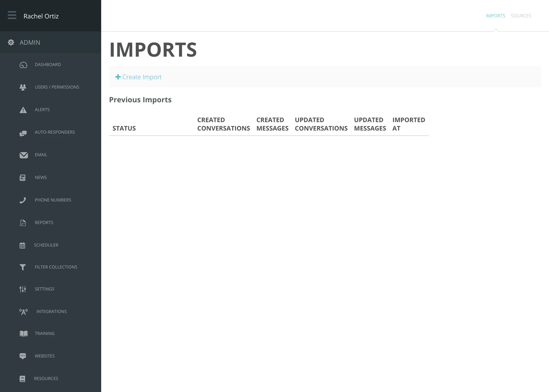Viewport: 549px width, 392px height.
Task: Click the Rachel Ortiz user name
Action: [41, 16]
